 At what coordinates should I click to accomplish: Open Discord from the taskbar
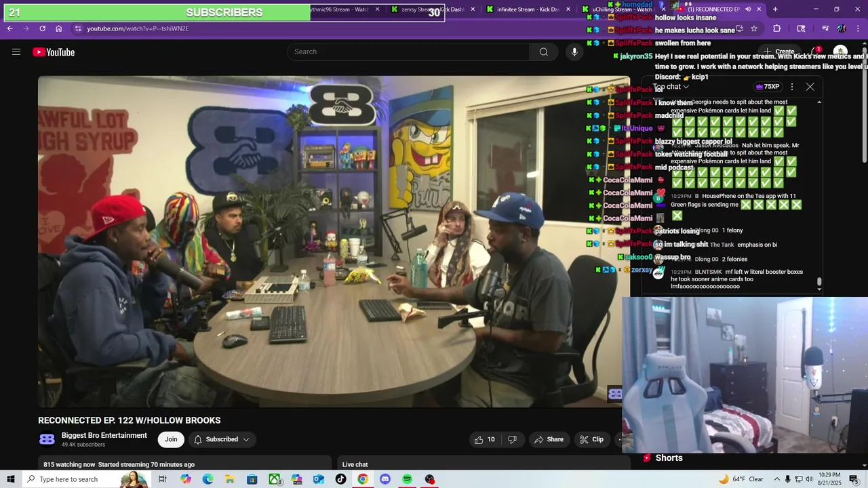(x=385, y=479)
